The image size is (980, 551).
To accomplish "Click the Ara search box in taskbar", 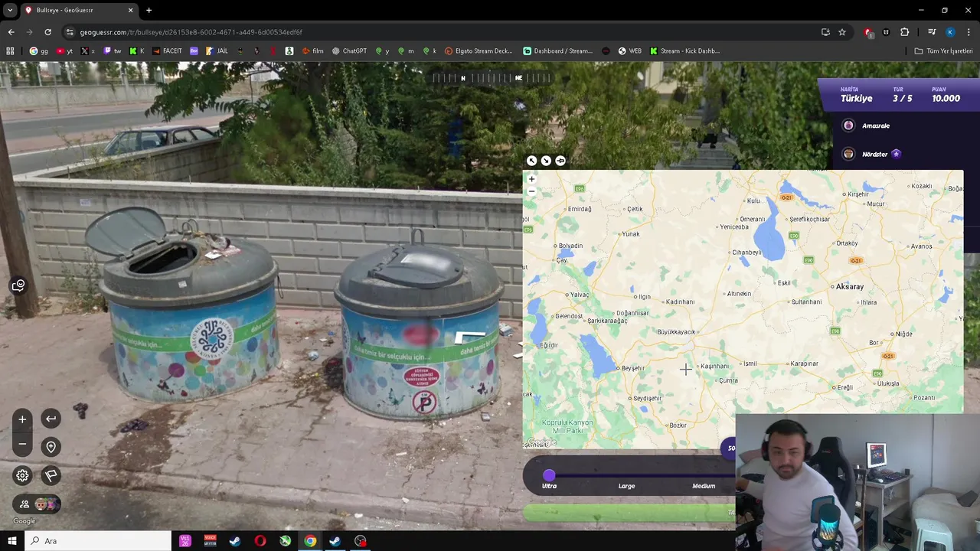I will [98, 541].
